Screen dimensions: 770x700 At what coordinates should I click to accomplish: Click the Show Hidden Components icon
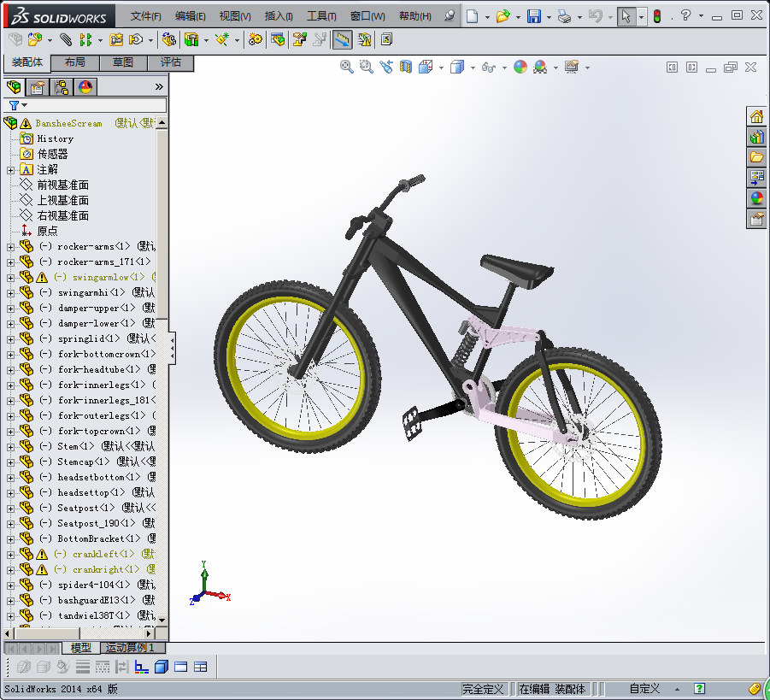click(169, 39)
